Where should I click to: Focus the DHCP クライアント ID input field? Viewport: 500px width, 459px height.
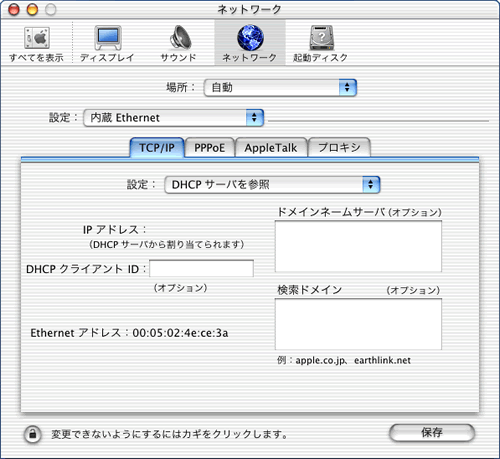tap(201, 269)
